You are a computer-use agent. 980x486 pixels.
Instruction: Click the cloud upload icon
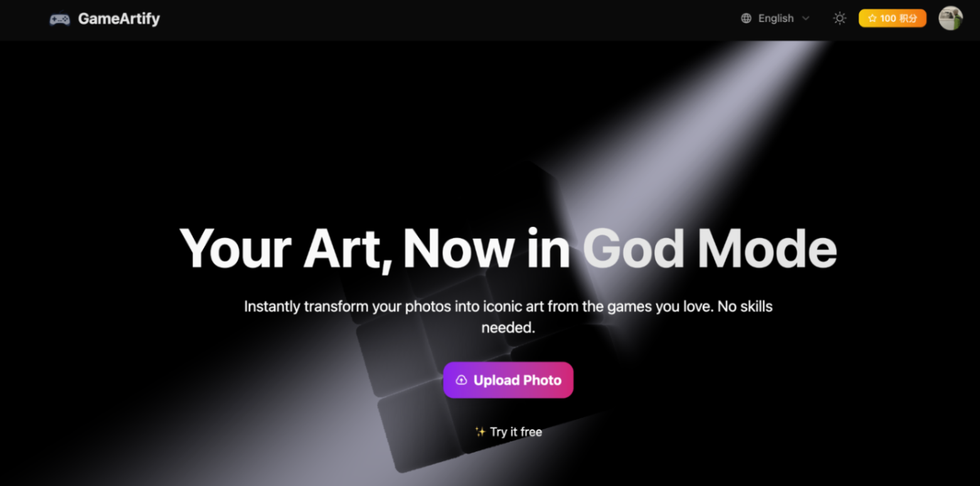click(x=461, y=380)
